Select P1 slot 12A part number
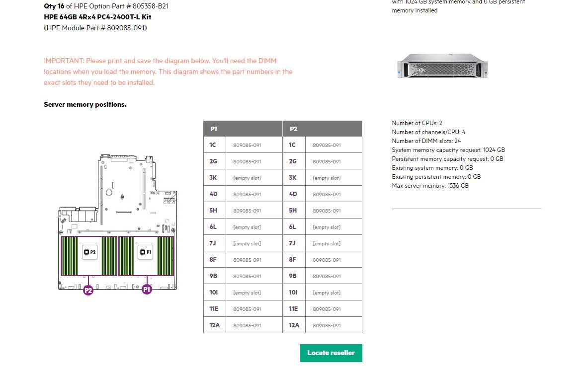This screenshot has width=588, height=367. (247, 325)
